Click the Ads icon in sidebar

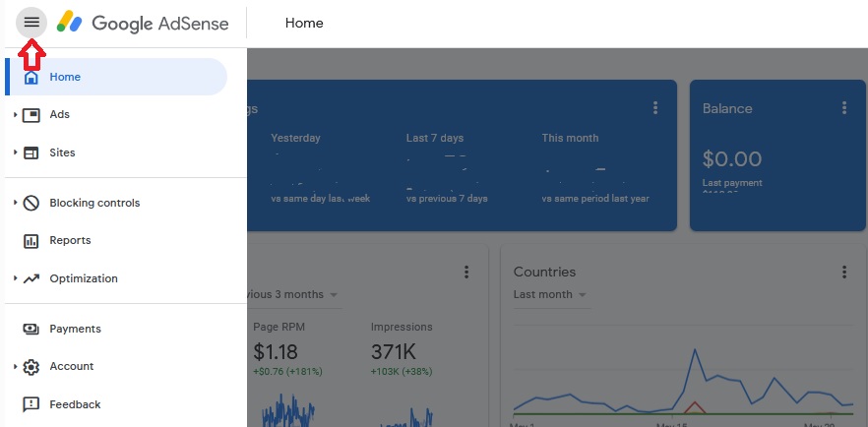tap(31, 115)
